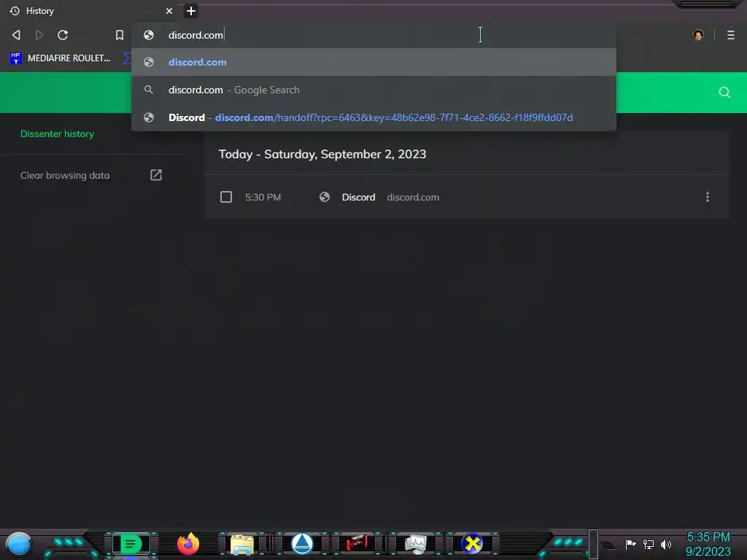Open the system monitor taskbar icon
Image resolution: width=747 pixels, height=560 pixels.
point(415,544)
